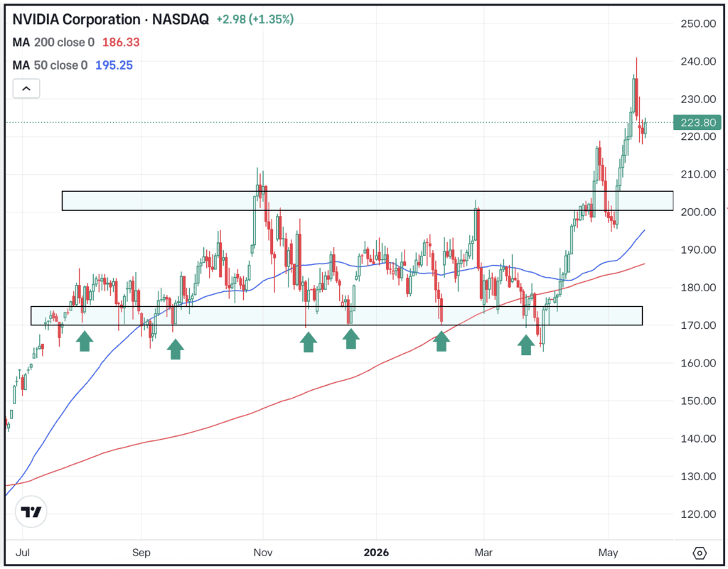Open chart settings hexagon icon
This screenshot has height=569, width=728.
[700, 553]
